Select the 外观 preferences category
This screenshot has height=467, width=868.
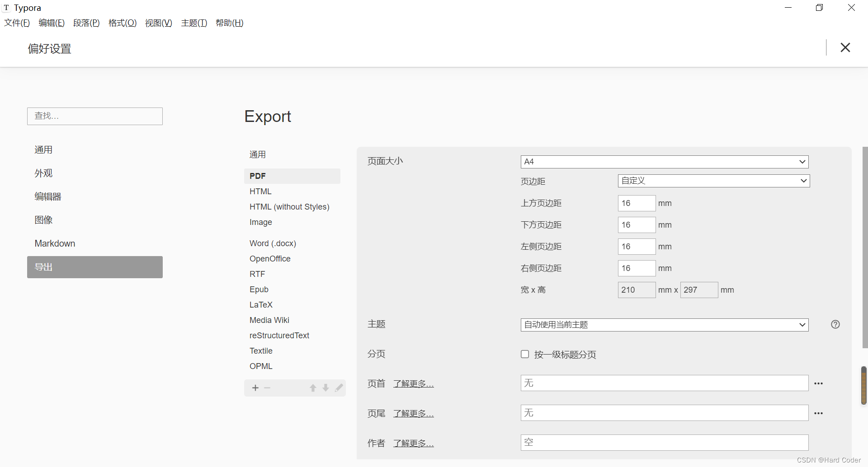coord(95,173)
